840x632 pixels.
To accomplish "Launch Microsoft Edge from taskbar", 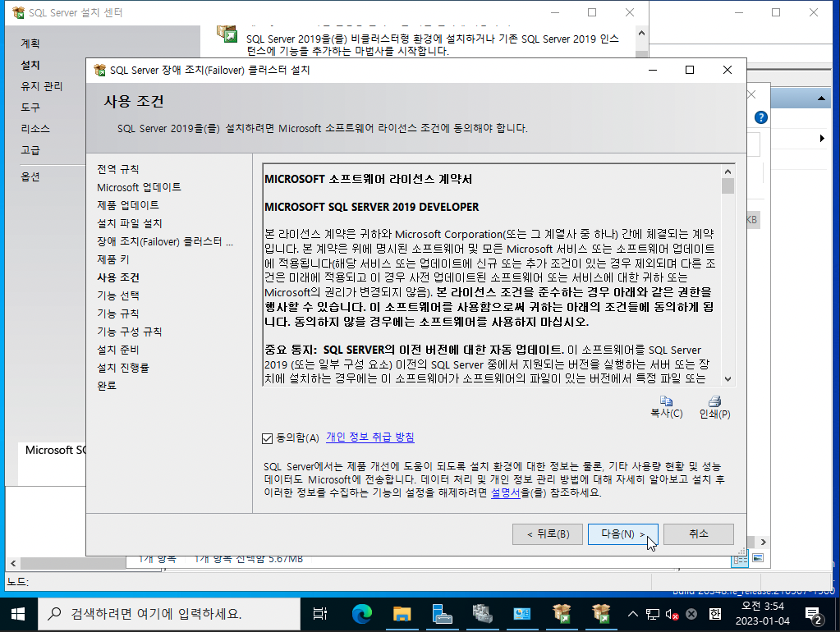I will click(x=362, y=614).
